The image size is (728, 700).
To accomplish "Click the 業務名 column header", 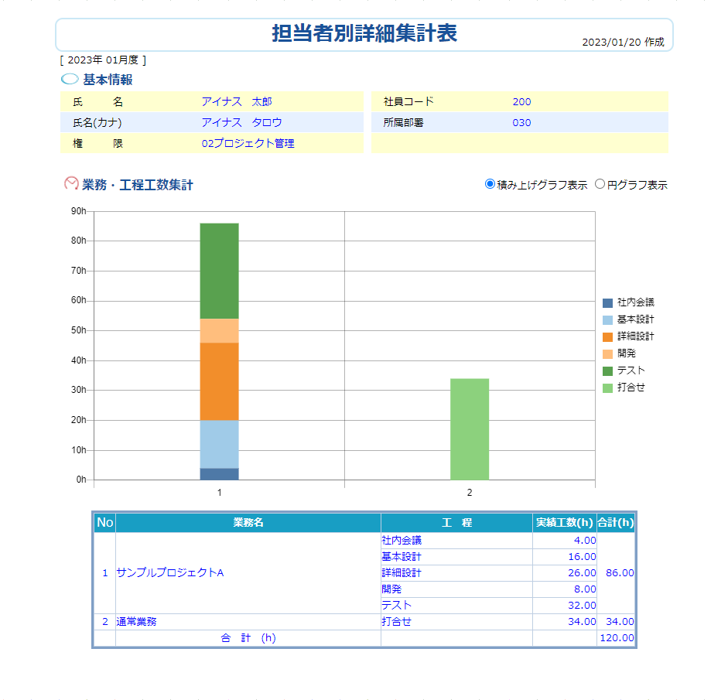I will click(248, 523).
